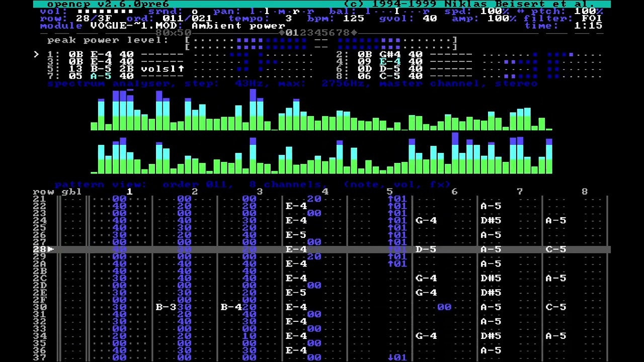Click pattern column header 7

pyautogui.click(x=519, y=192)
